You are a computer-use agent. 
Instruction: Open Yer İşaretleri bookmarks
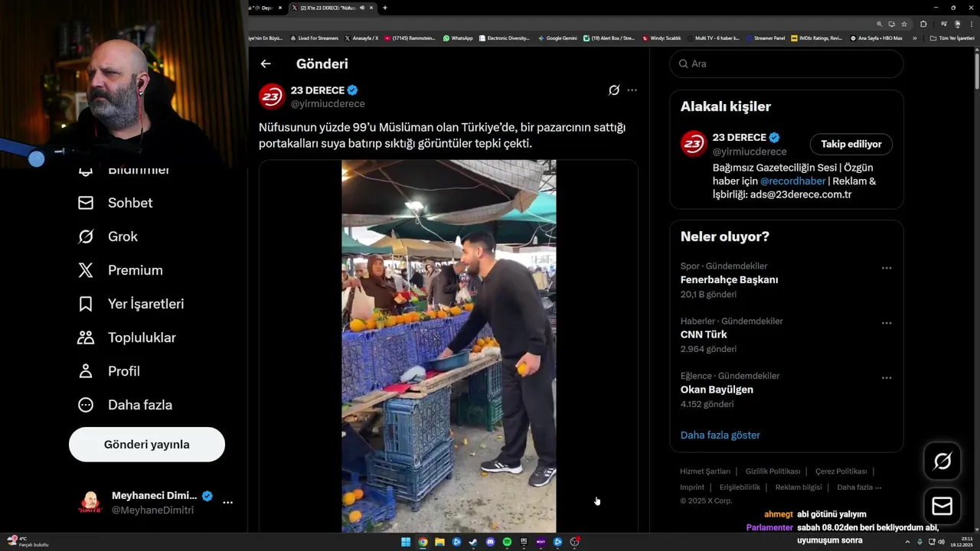pyautogui.click(x=131, y=304)
